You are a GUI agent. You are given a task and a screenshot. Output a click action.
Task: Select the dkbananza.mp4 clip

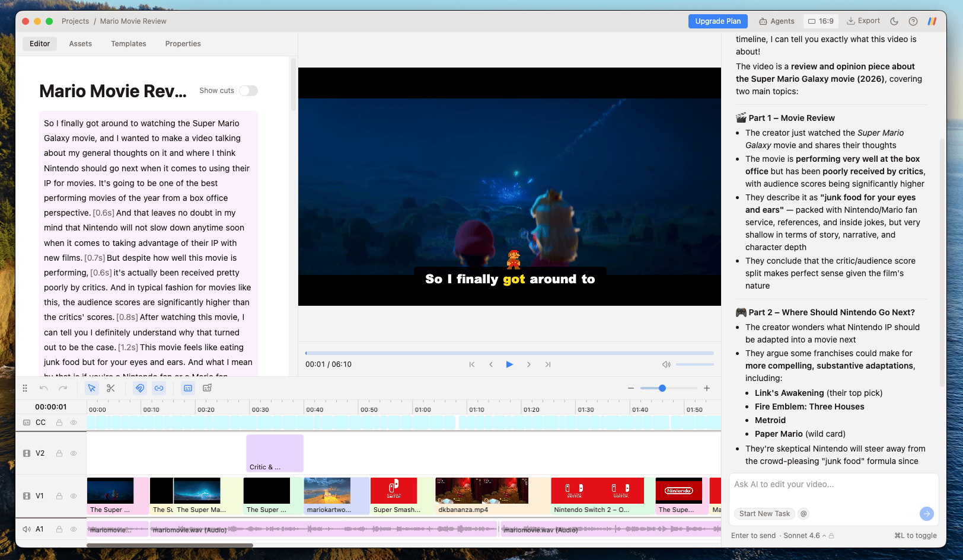coord(493,496)
